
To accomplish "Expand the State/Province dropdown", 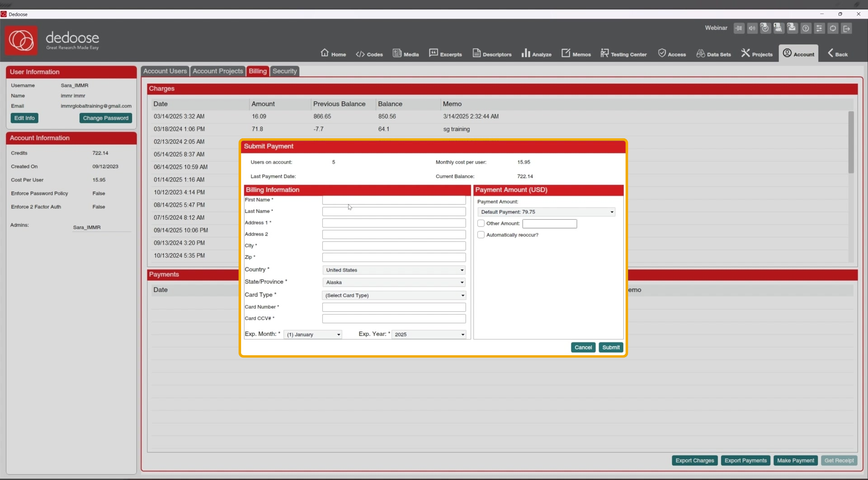I will [394, 282].
